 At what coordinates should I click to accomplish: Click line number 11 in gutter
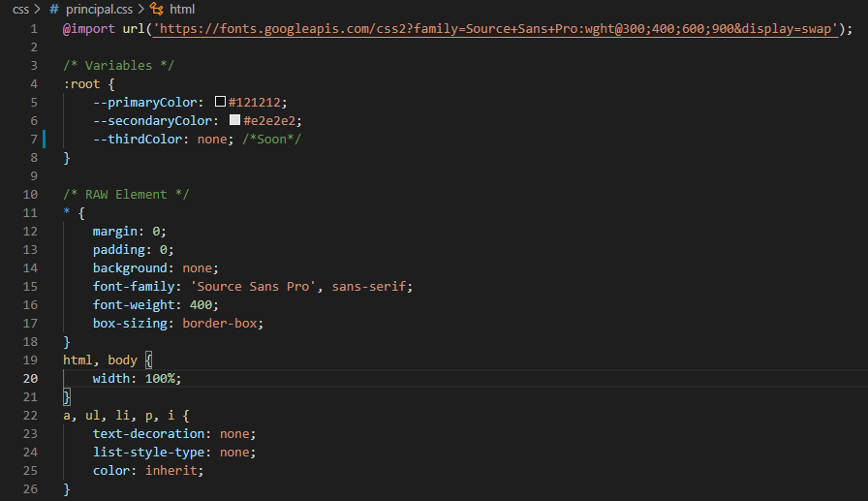pyautogui.click(x=30, y=213)
